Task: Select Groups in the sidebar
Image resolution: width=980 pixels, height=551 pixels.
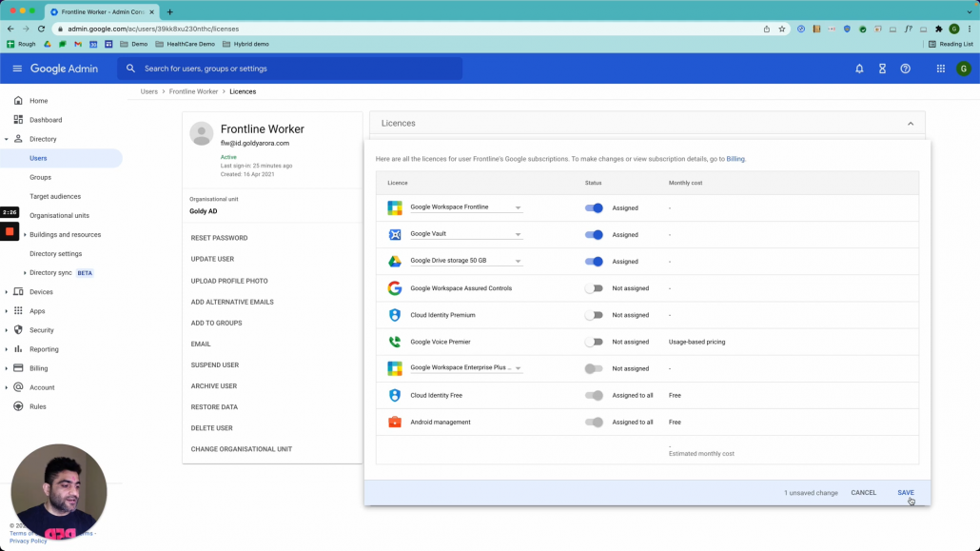Action: 40,178
